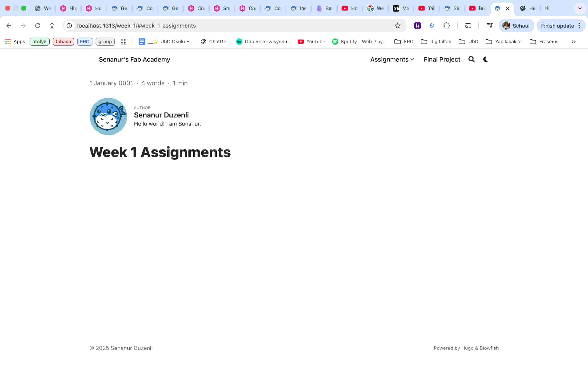Navigate back to the previous page
The width and height of the screenshot is (588, 368).
[9, 26]
